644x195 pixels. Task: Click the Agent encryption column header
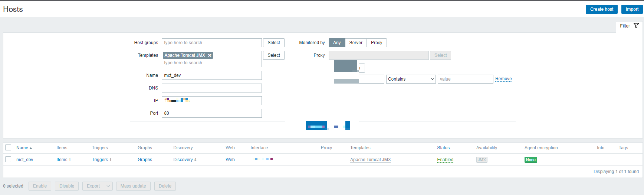pos(541,148)
